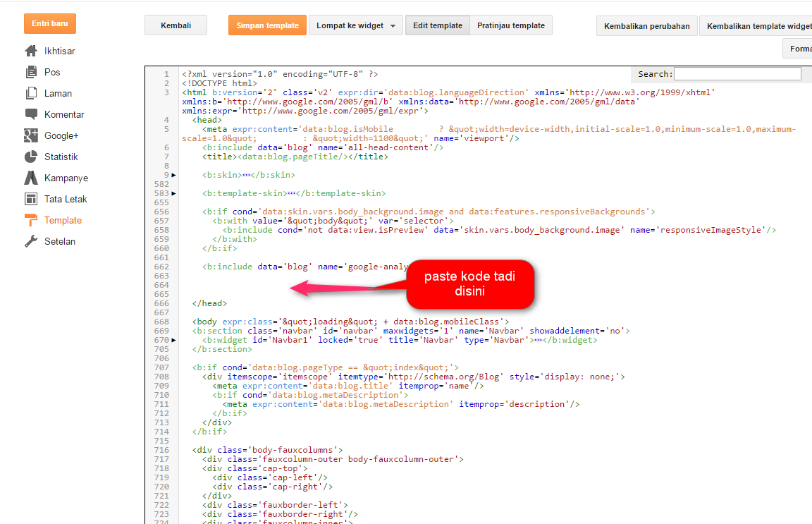Click the Tata Letak layout icon
The height and width of the screenshot is (524, 812).
point(31,199)
